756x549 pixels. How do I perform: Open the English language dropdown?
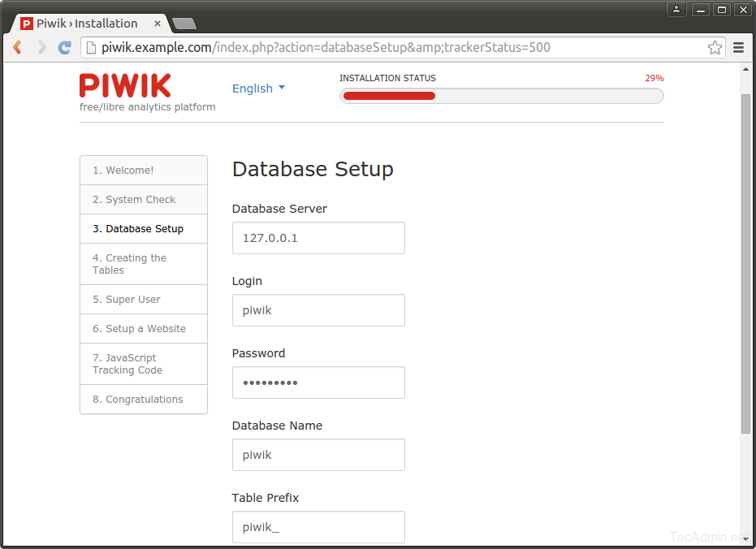click(258, 89)
